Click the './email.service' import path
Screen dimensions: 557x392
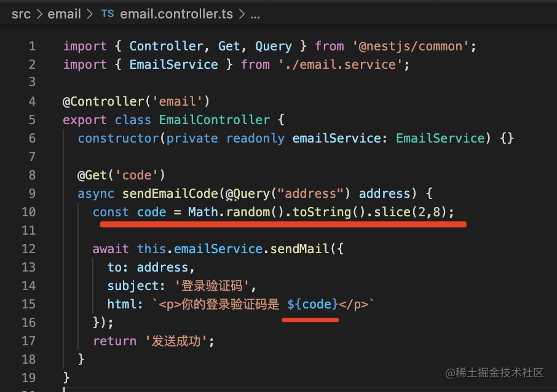click(341, 65)
